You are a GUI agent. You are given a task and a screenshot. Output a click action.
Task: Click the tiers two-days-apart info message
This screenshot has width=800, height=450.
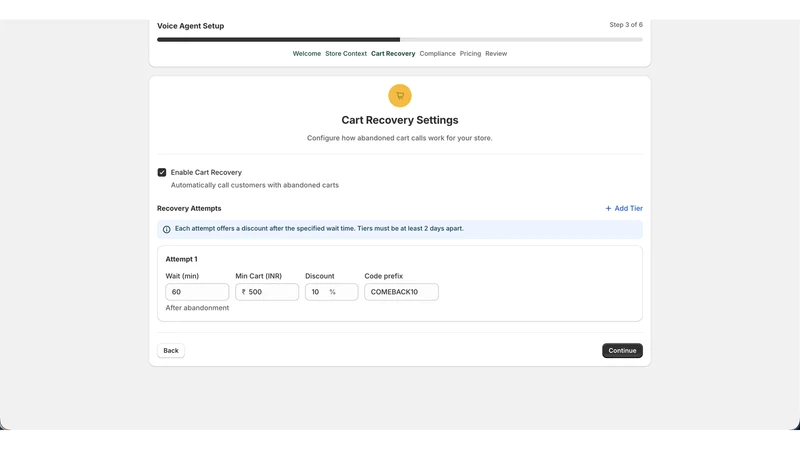[x=319, y=229]
